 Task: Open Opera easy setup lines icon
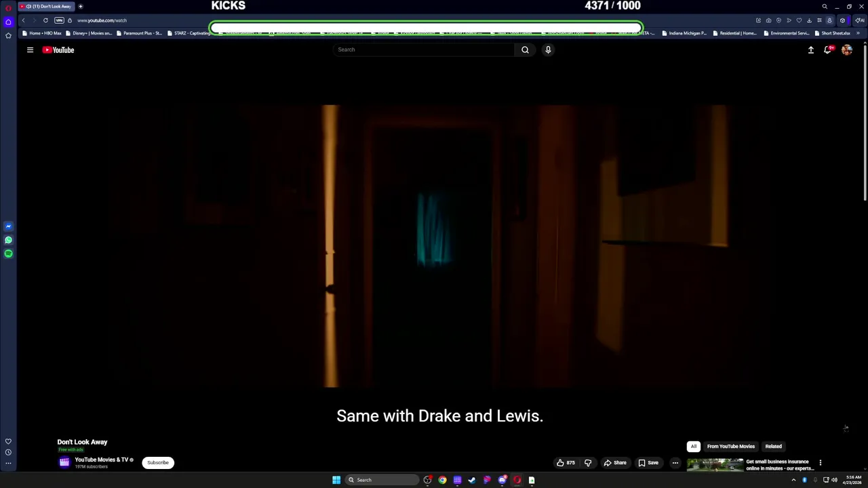819,20
